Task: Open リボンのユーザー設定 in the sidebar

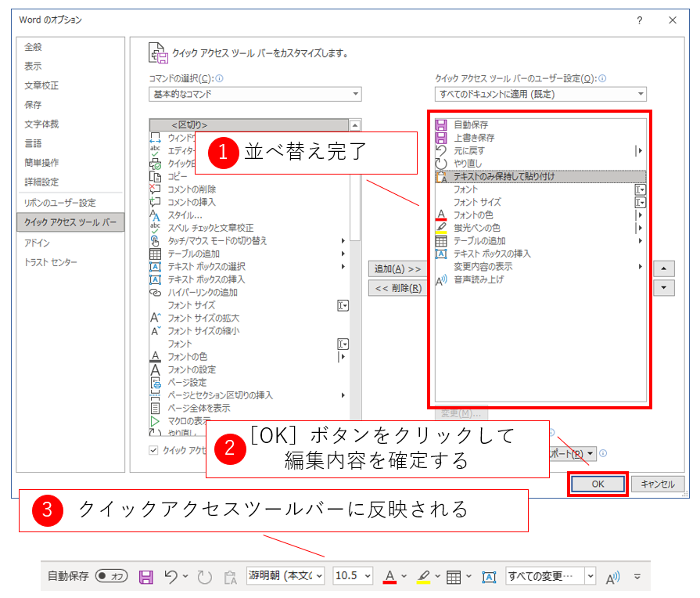Action: (59, 203)
